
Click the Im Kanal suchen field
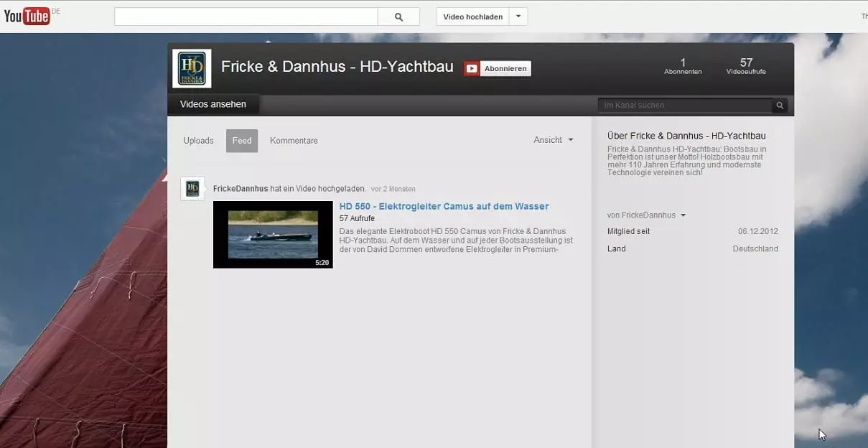(686, 106)
